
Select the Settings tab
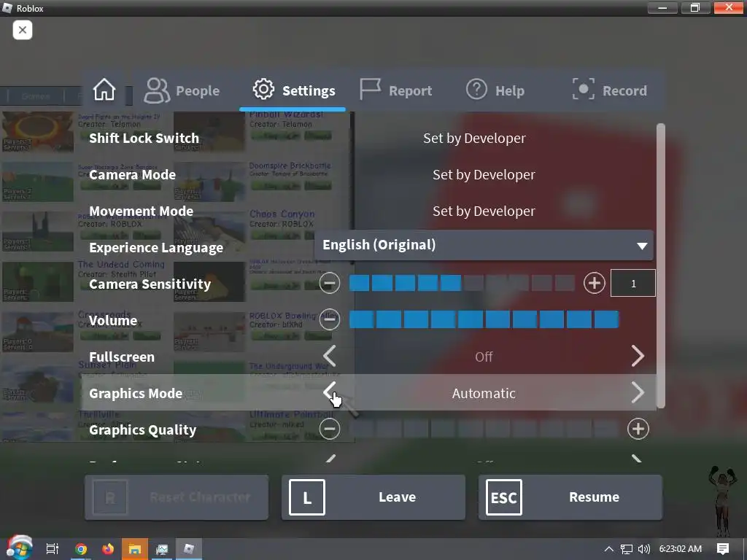(x=293, y=90)
